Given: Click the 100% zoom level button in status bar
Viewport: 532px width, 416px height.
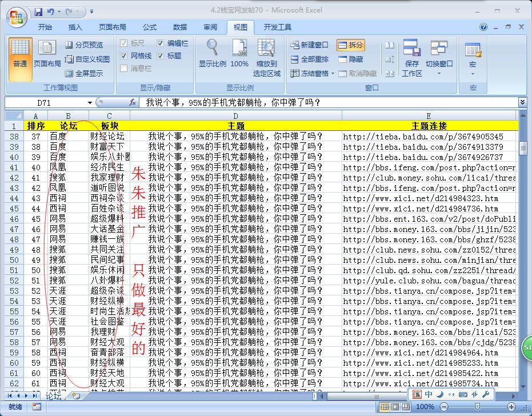Looking at the screenshot, I should tap(425, 406).
